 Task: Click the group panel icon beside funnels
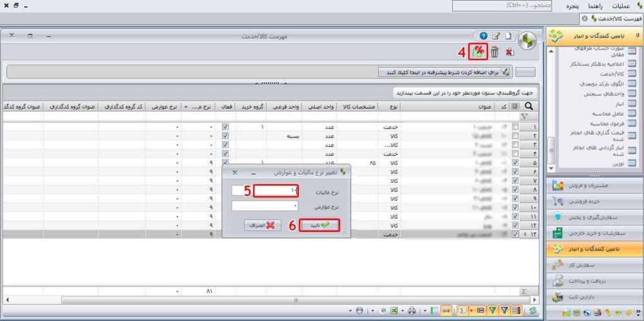click(x=480, y=311)
